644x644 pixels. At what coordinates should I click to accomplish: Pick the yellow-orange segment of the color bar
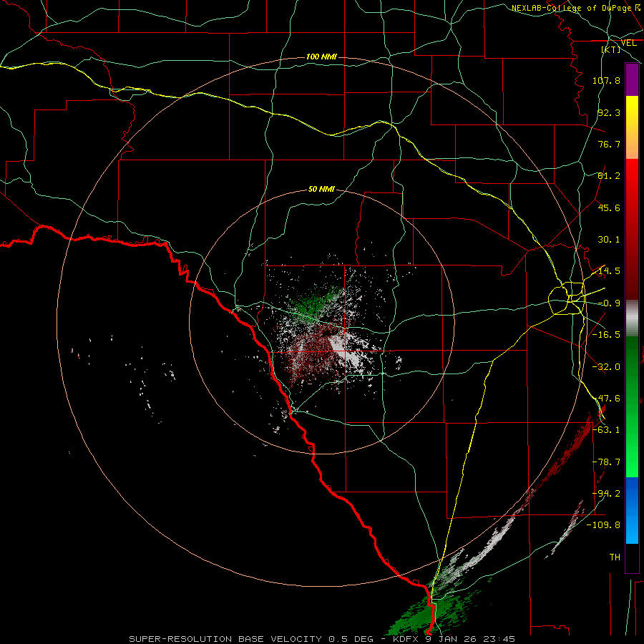tap(632, 127)
